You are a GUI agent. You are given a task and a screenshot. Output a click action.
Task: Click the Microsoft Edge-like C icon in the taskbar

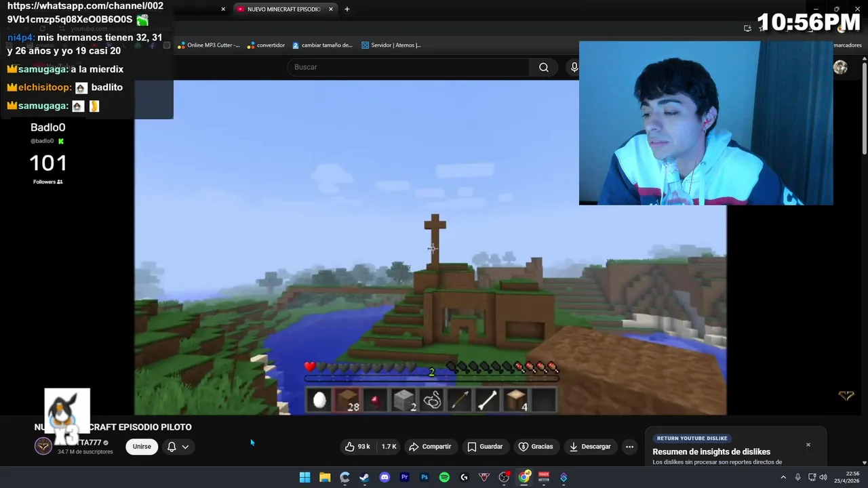click(x=344, y=477)
